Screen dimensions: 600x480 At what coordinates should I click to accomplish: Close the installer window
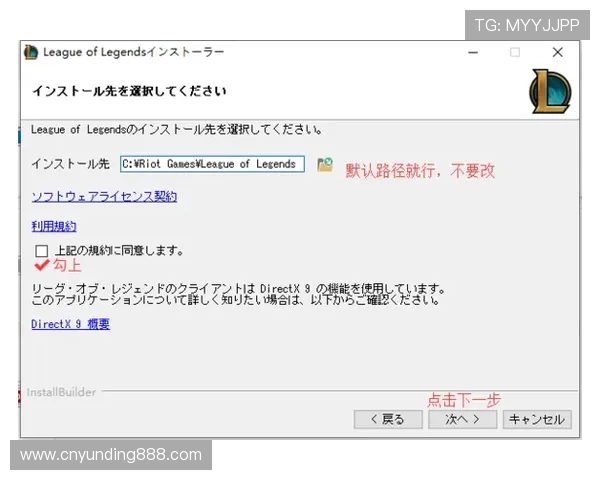pos(558,52)
